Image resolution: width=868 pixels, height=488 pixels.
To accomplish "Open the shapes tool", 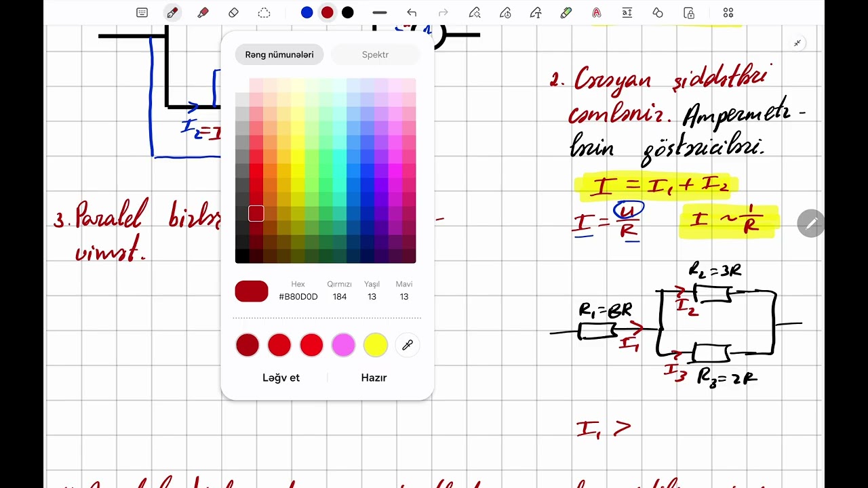I will (658, 13).
